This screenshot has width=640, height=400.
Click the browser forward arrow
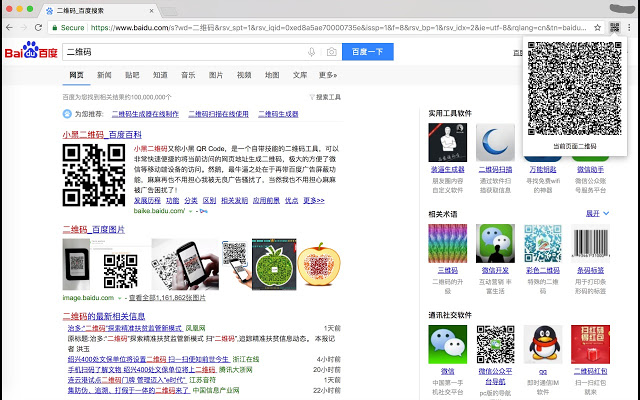pyautogui.click(x=24, y=27)
